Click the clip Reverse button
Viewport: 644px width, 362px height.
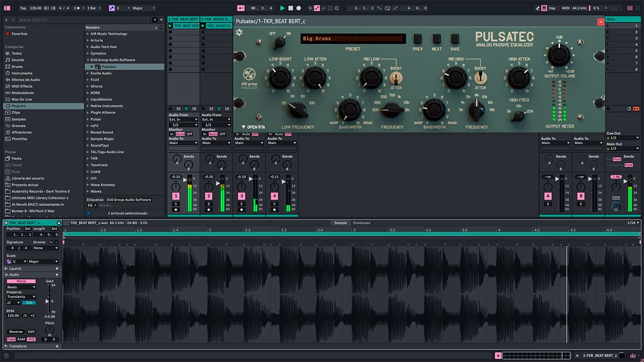pyautogui.click(x=16, y=332)
